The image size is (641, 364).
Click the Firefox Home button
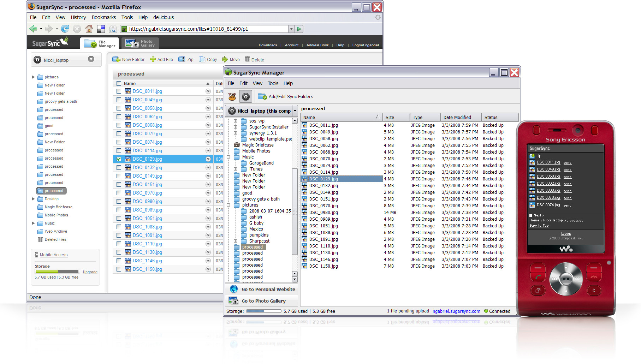coord(89,29)
